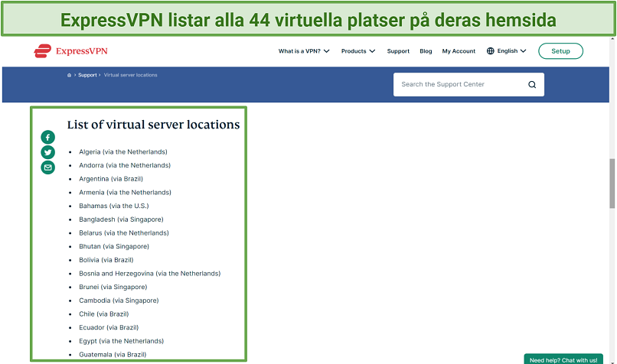Select Cambodia (via Singapore) entry

pyautogui.click(x=119, y=301)
